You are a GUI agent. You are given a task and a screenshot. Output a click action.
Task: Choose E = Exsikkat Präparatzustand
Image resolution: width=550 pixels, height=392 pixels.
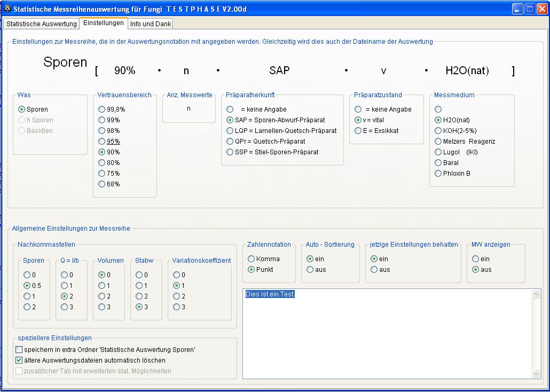pyautogui.click(x=358, y=131)
